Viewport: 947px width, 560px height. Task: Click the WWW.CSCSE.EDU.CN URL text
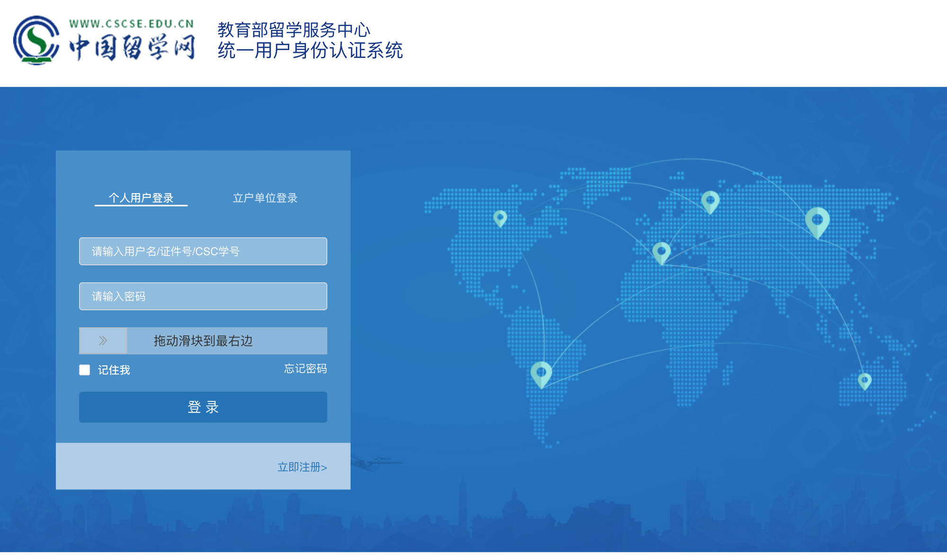click(x=132, y=24)
